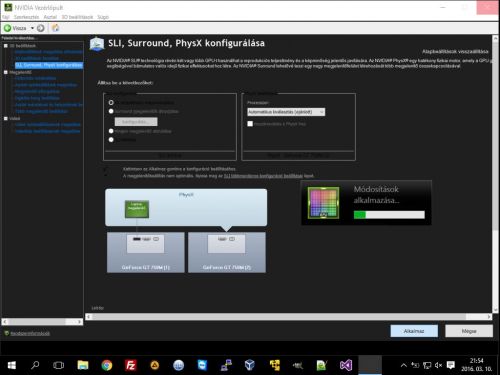Image resolution: width=500 pixels, height=375 pixels.
Task: Click the Vissza back arrow icon
Action: pos(7,28)
